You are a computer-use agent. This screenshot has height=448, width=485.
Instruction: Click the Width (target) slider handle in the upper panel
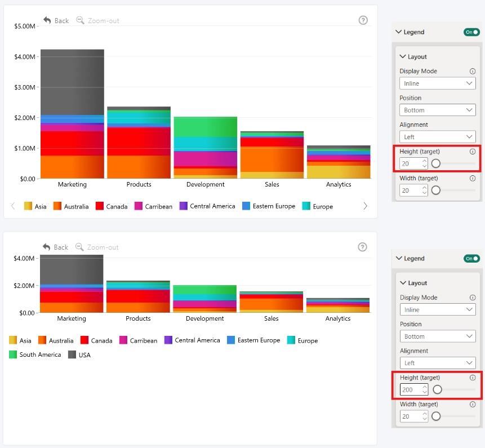pos(436,190)
